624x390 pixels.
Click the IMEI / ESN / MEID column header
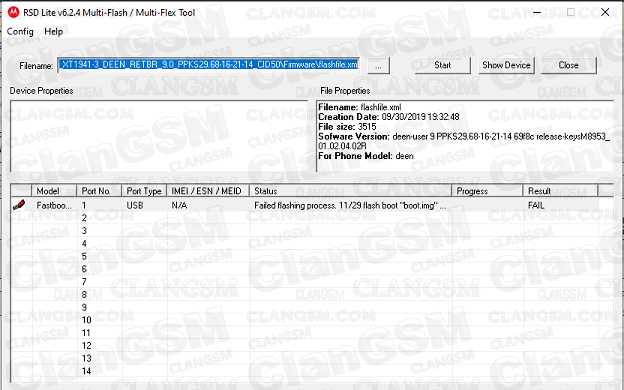(208, 191)
